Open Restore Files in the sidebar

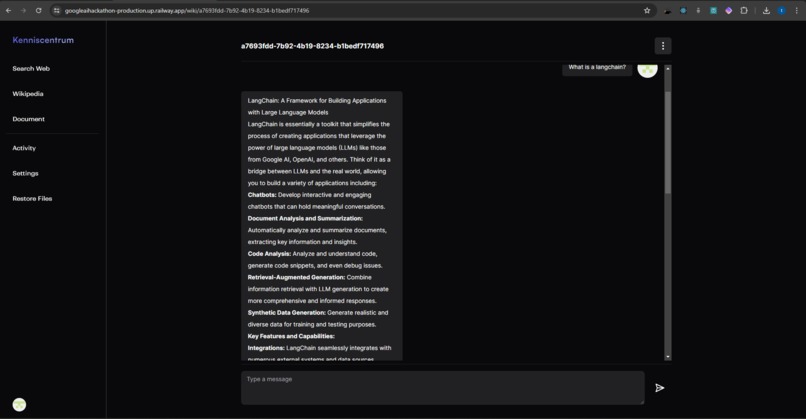pyautogui.click(x=32, y=198)
